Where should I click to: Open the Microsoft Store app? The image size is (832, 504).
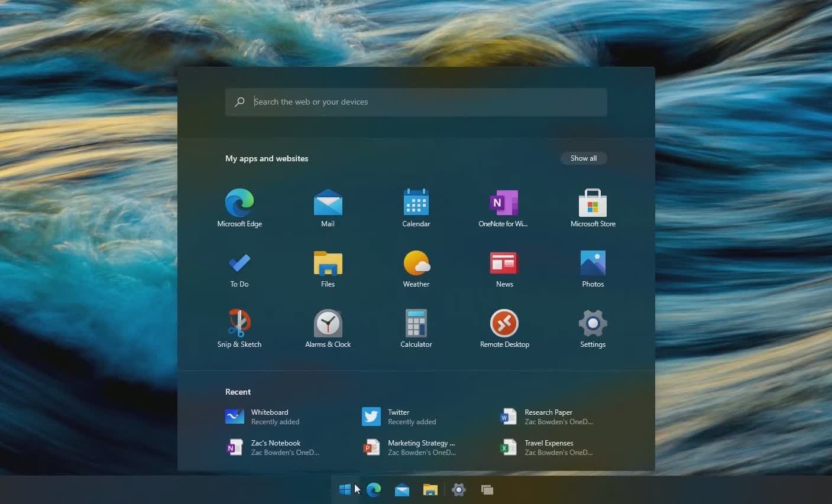tap(593, 208)
